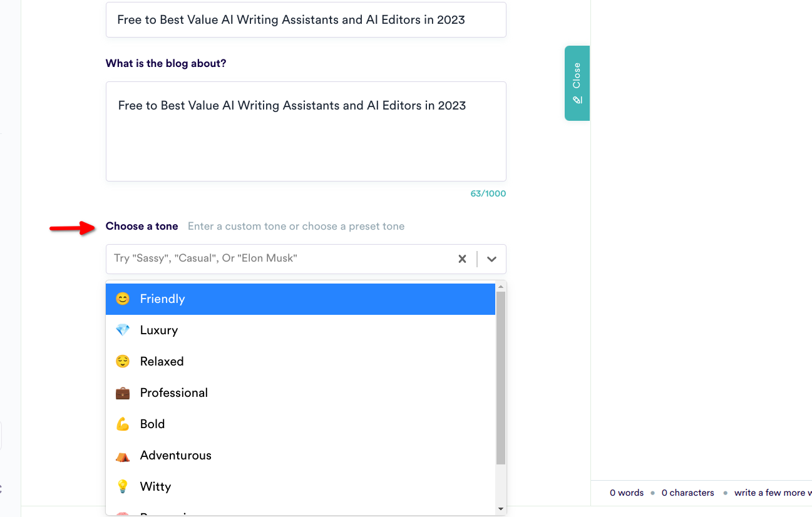
Task: Click the scroll-down arrow of tone list
Action: 501,509
